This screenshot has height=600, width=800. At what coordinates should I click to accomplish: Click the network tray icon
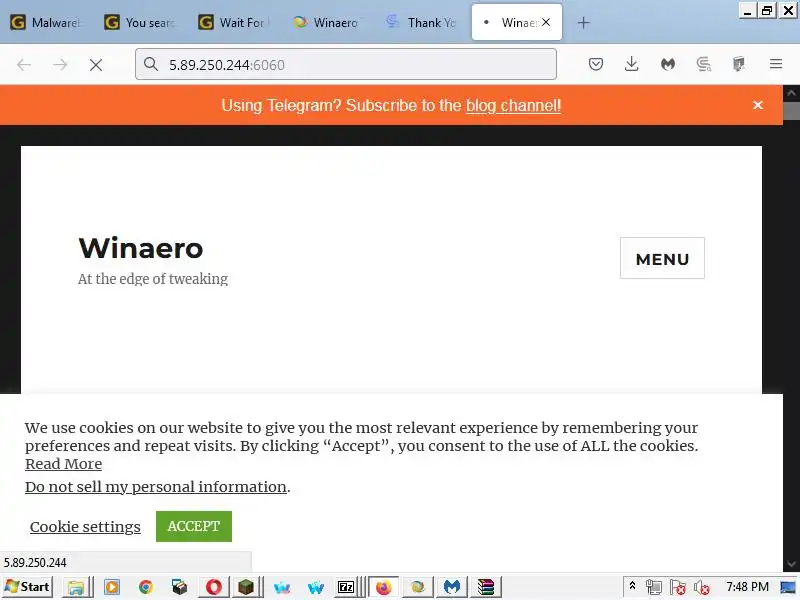[x=654, y=587]
